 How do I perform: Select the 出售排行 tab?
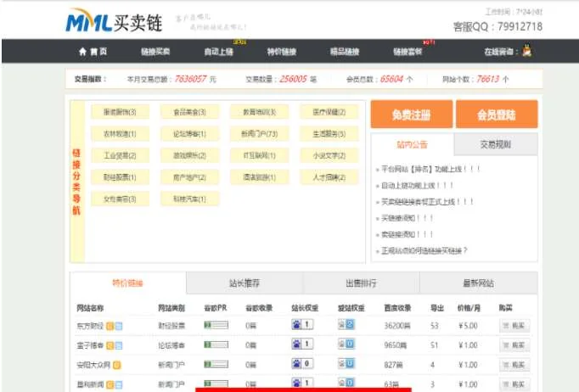pos(361,283)
